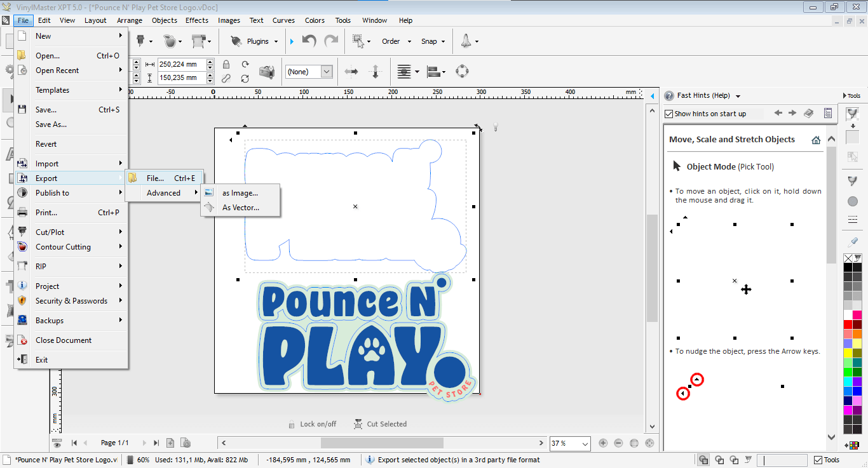Image resolution: width=868 pixels, height=468 pixels.
Task: Click the contour cut apple icon
Action: pos(169,41)
